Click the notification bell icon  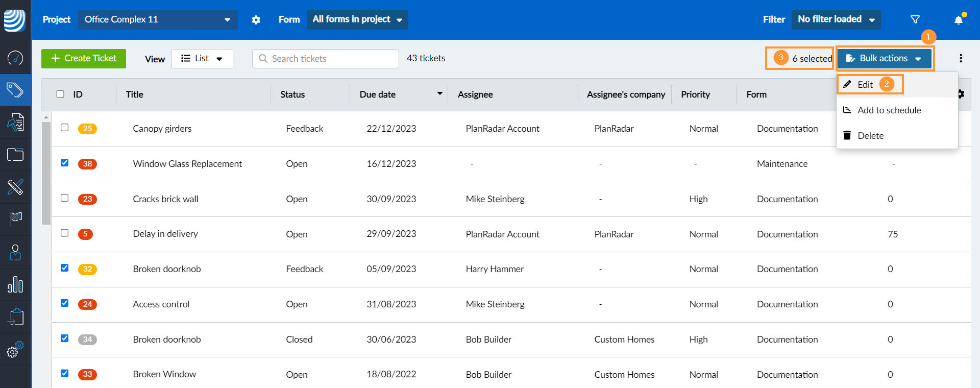[958, 20]
